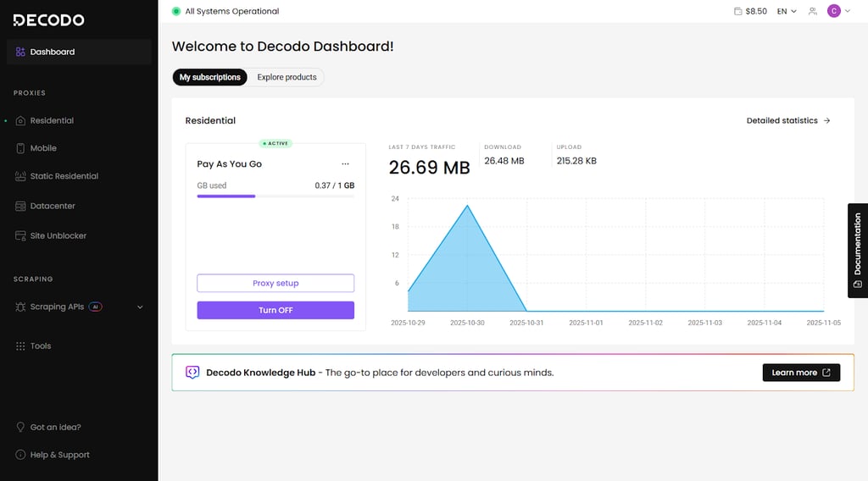Click the AI badge beside Scraping APIs
This screenshot has height=481, width=868.
pos(95,307)
